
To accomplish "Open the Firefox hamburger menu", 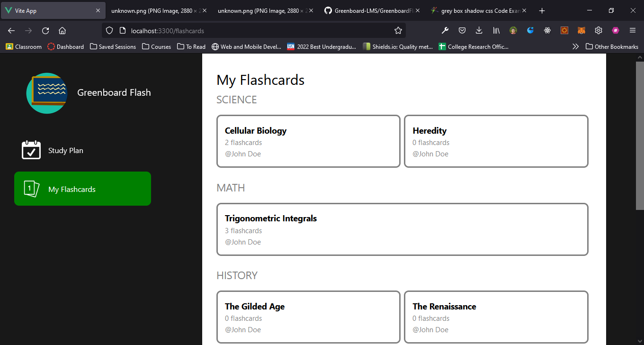I will click(632, 30).
